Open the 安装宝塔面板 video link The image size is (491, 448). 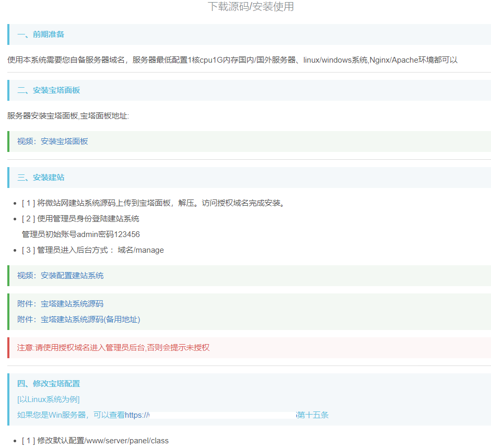(63, 141)
